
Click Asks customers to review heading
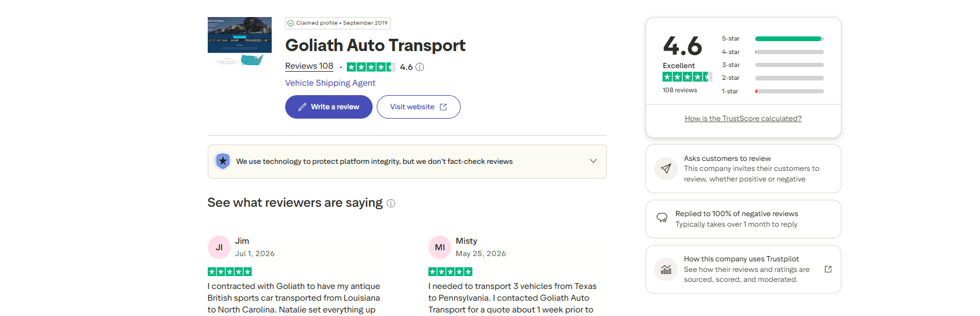pyautogui.click(x=727, y=159)
